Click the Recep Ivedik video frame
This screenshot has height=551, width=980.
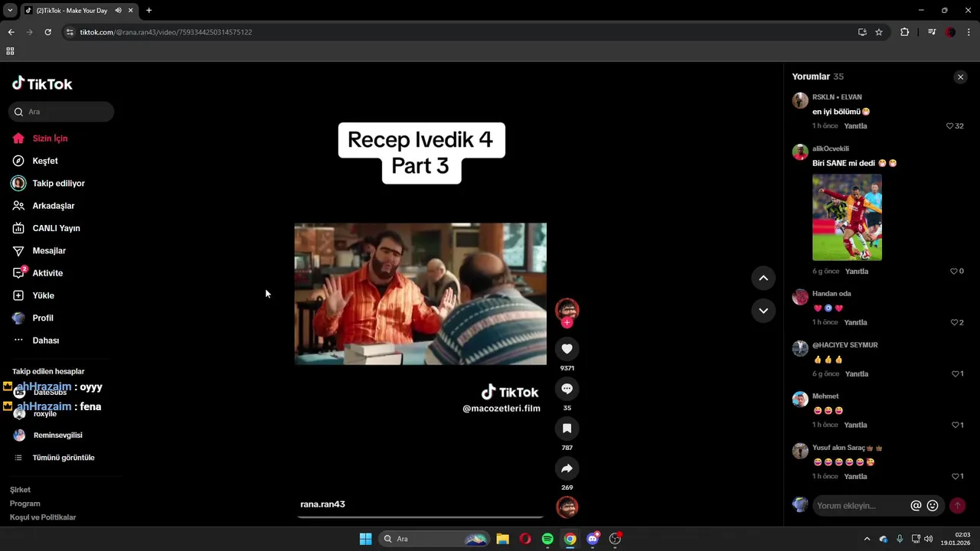coord(420,294)
